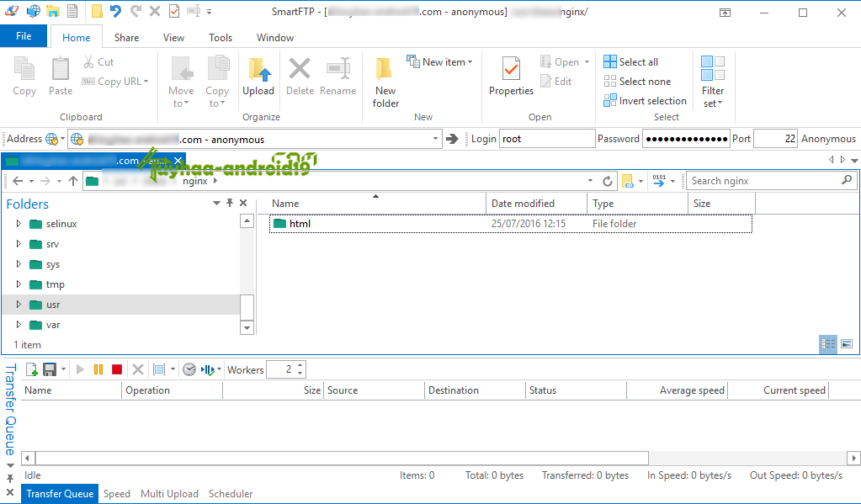
Task: Switch to the Tools ribbon tab
Action: click(x=221, y=38)
